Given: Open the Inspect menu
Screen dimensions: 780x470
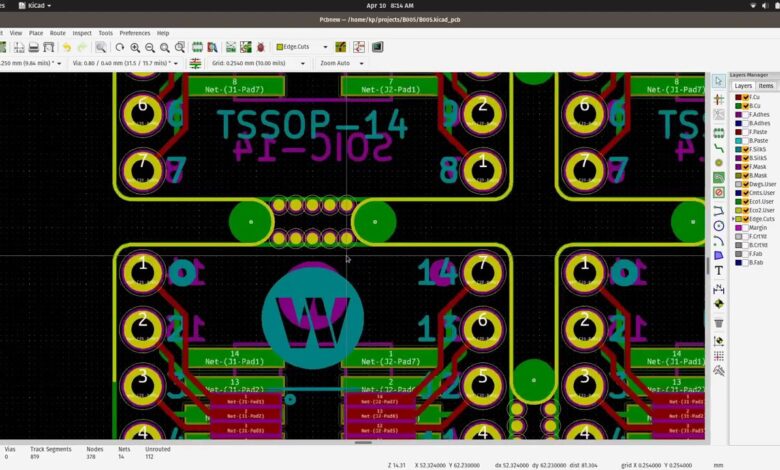Looking at the screenshot, I should coord(82,33).
